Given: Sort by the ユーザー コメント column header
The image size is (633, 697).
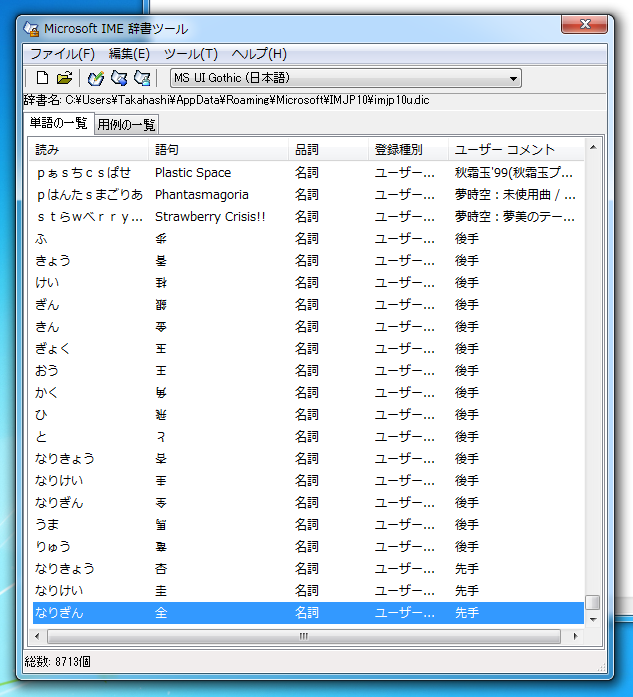Looking at the screenshot, I should tap(516, 149).
